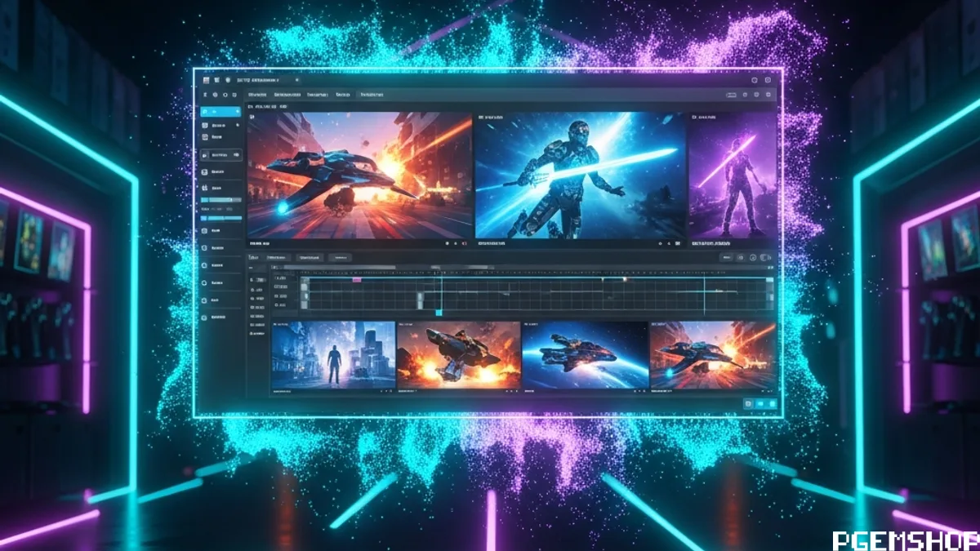Click the first button in the timeline toolbar

[x=278, y=257]
